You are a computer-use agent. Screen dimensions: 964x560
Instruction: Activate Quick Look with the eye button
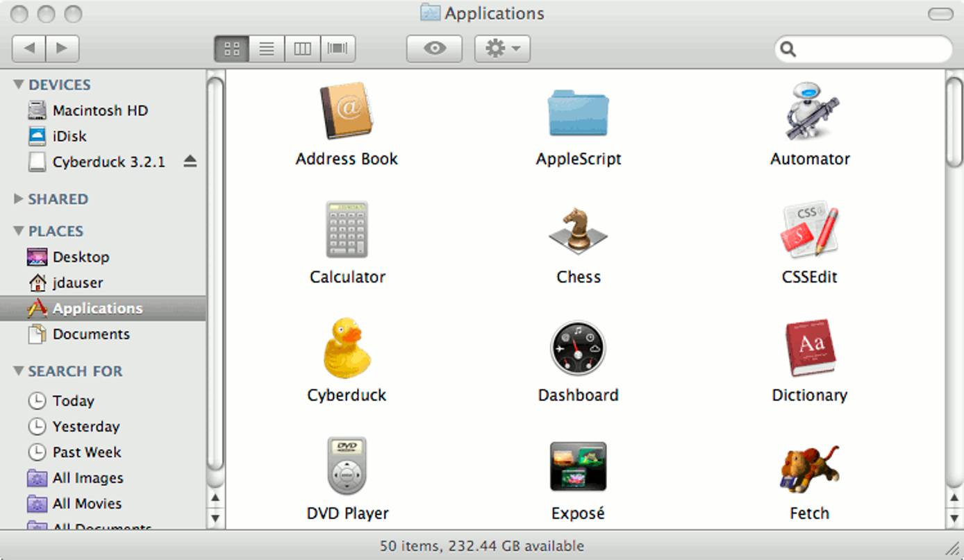pyautogui.click(x=433, y=49)
